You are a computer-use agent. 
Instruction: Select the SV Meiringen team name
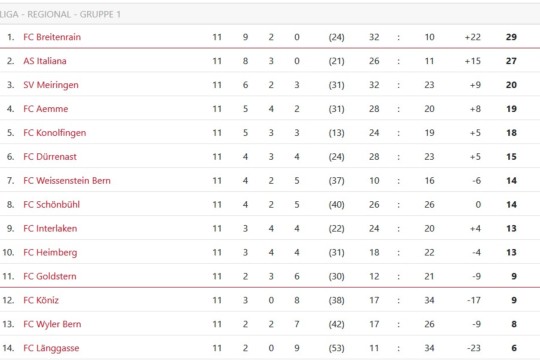point(51,85)
